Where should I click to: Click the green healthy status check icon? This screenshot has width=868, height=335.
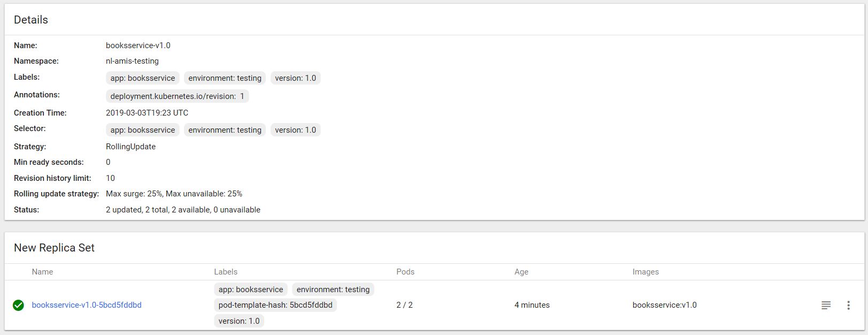coord(18,305)
